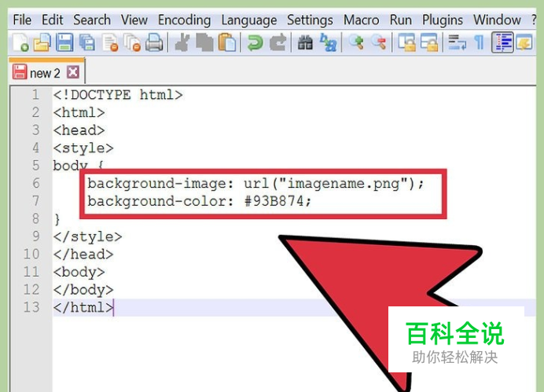Open the Search menu
Viewport: 544px width, 392px height.
pos(92,20)
